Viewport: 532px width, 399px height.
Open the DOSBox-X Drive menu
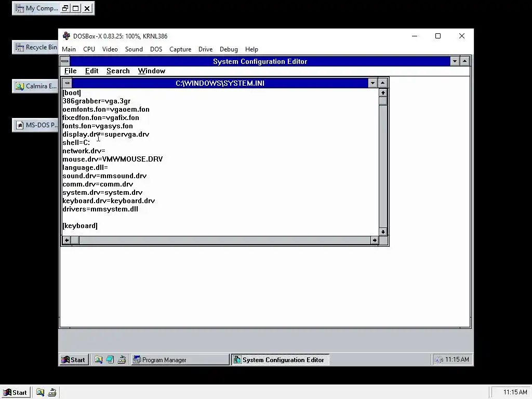pyautogui.click(x=205, y=49)
